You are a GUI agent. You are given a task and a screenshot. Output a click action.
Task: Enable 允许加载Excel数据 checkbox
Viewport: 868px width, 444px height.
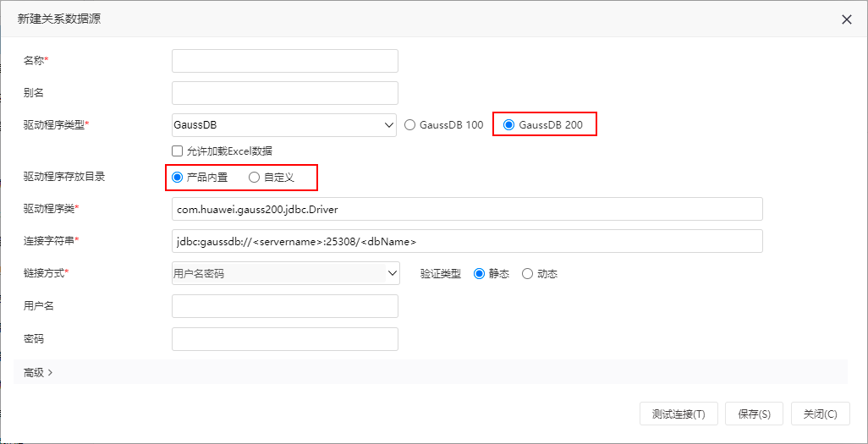[177, 151]
